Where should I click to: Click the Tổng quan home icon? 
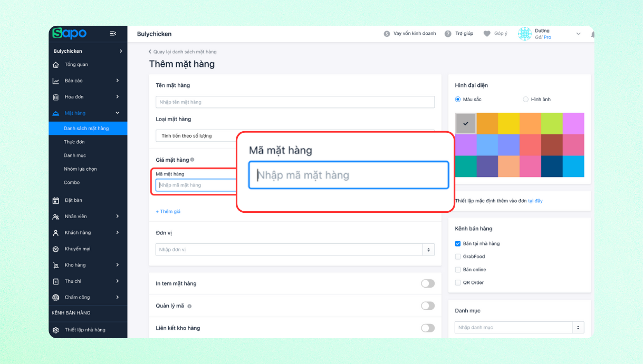(56, 64)
